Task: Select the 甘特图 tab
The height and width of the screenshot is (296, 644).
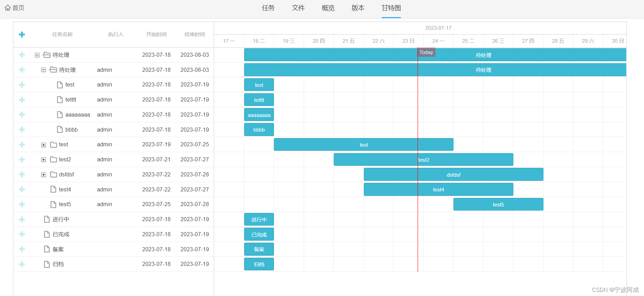Action: 391,8
